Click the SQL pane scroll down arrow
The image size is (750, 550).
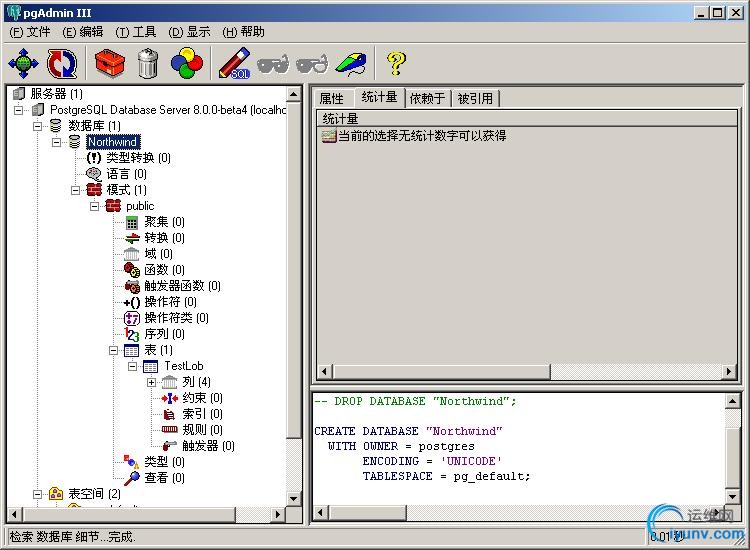[x=732, y=496]
